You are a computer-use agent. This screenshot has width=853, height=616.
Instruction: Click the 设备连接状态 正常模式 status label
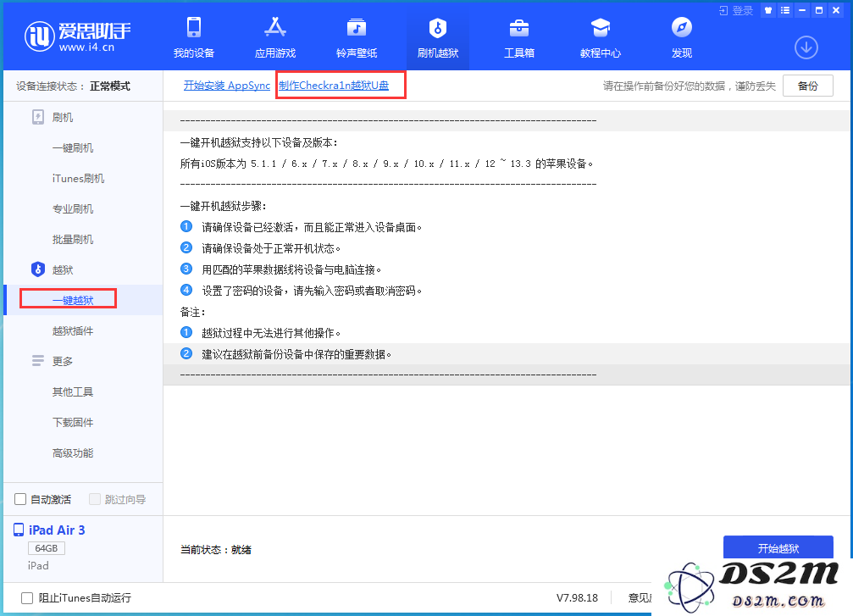(x=73, y=86)
